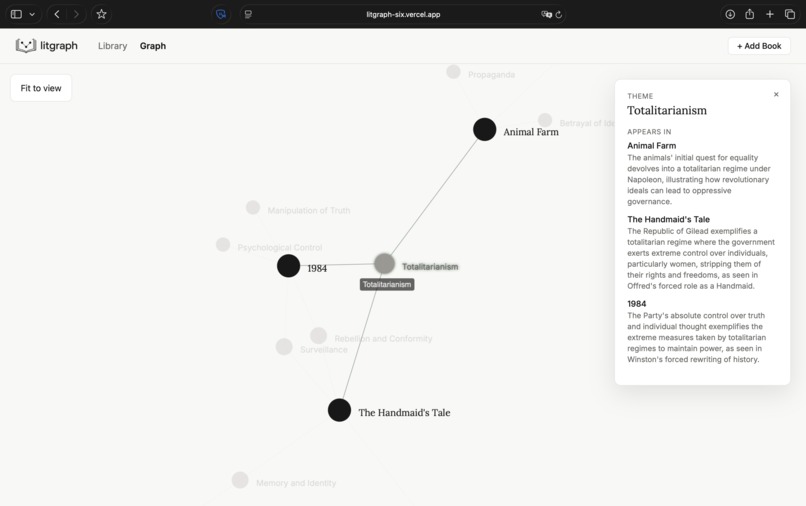The height and width of the screenshot is (506, 806).
Task: Open The Handmaid's Tale in the Appears In list
Action: pyautogui.click(x=668, y=219)
